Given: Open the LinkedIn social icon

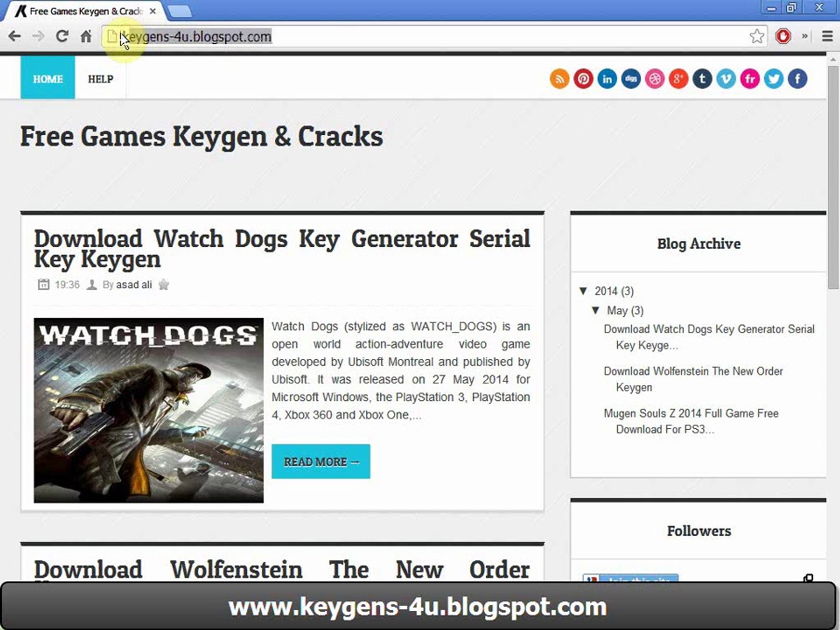Looking at the screenshot, I should (x=607, y=79).
